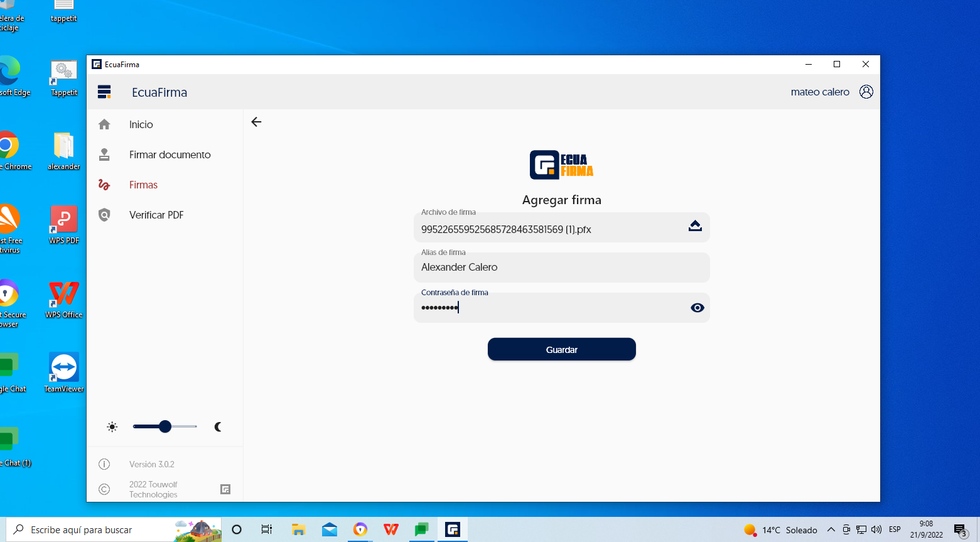Open the alexander folder on desktop
The width and height of the screenshot is (980, 542).
tap(64, 151)
